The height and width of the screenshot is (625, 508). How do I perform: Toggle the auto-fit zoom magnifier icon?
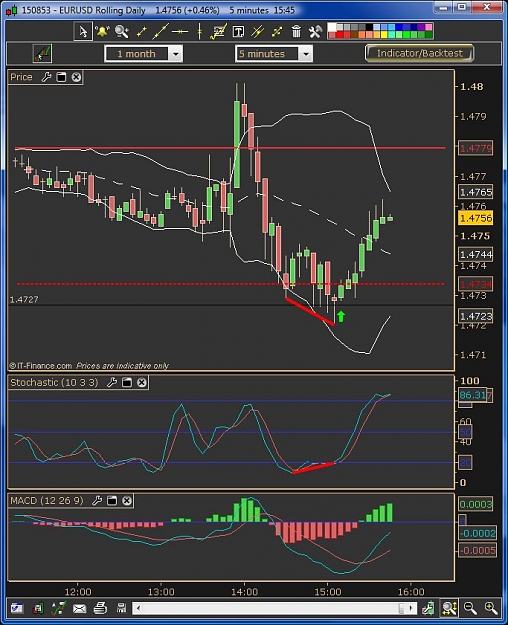coord(449,608)
